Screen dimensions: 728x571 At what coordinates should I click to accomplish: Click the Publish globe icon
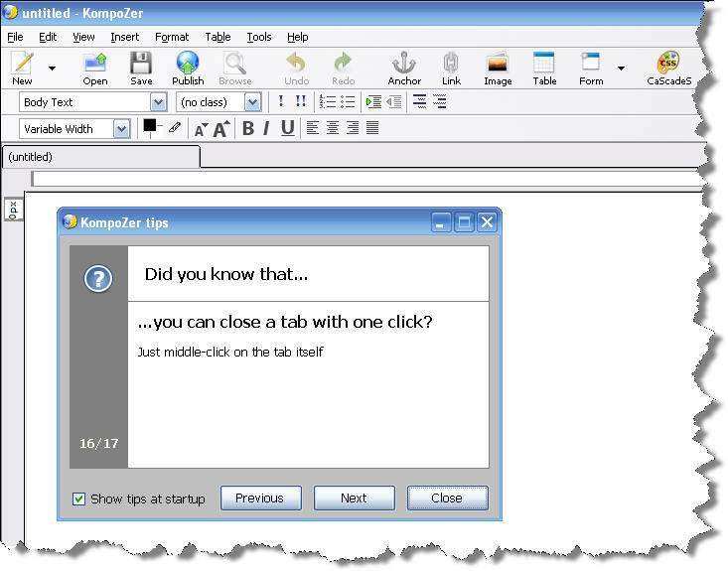pyautogui.click(x=187, y=65)
